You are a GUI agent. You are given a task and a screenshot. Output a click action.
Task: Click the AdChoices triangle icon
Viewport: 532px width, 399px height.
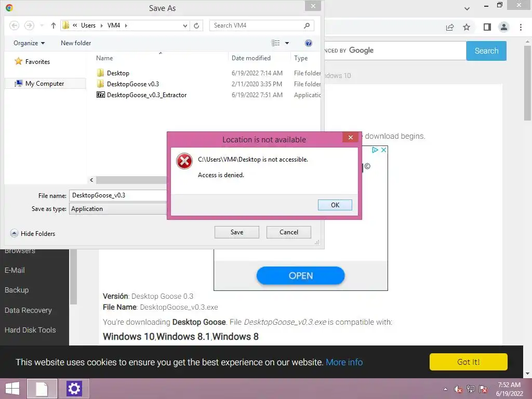[375, 150]
